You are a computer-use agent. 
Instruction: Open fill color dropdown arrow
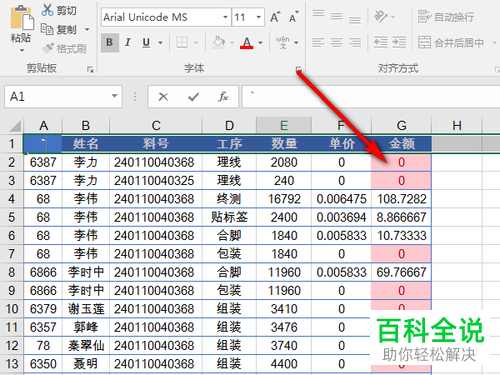[x=232, y=43]
